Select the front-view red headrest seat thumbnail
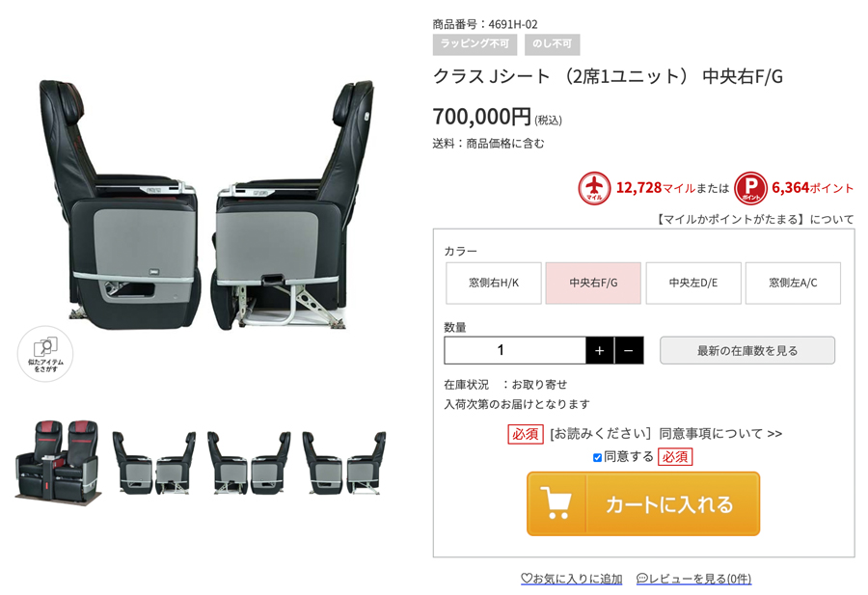This screenshot has width=868, height=595. 58,461
